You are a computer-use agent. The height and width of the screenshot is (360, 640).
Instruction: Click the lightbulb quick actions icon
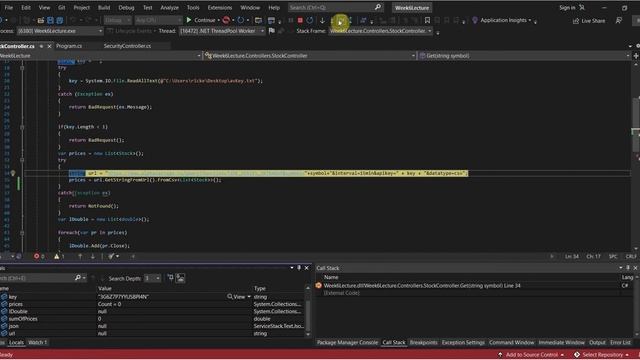point(13,173)
